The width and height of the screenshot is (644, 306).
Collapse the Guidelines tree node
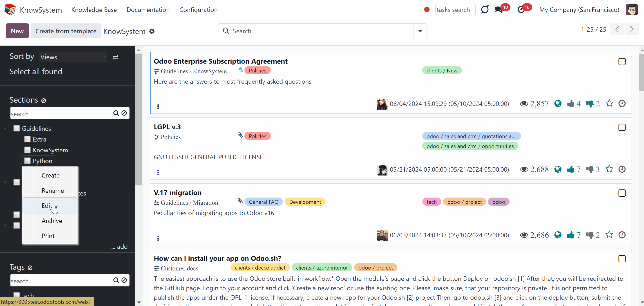[x=5, y=128]
